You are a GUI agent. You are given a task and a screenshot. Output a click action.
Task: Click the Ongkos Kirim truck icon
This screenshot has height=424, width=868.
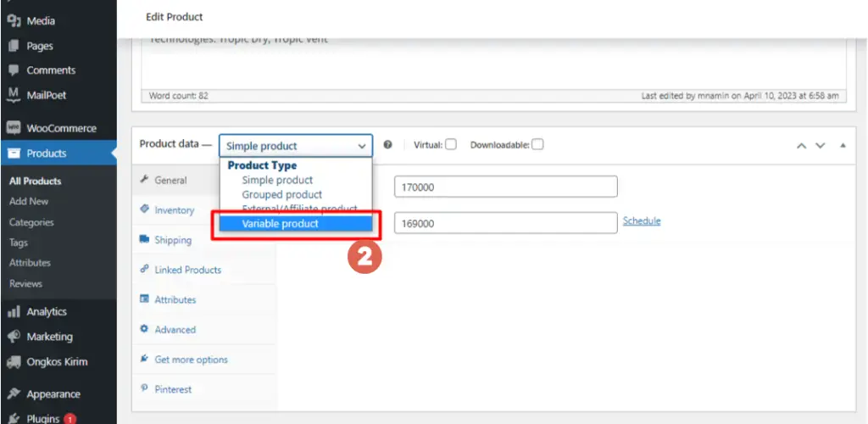point(14,362)
